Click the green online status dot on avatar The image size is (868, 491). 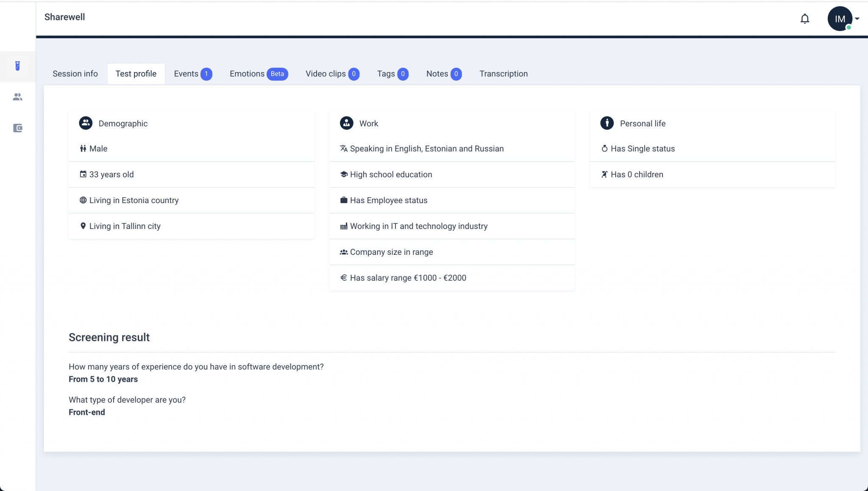click(x=849, y=28)
